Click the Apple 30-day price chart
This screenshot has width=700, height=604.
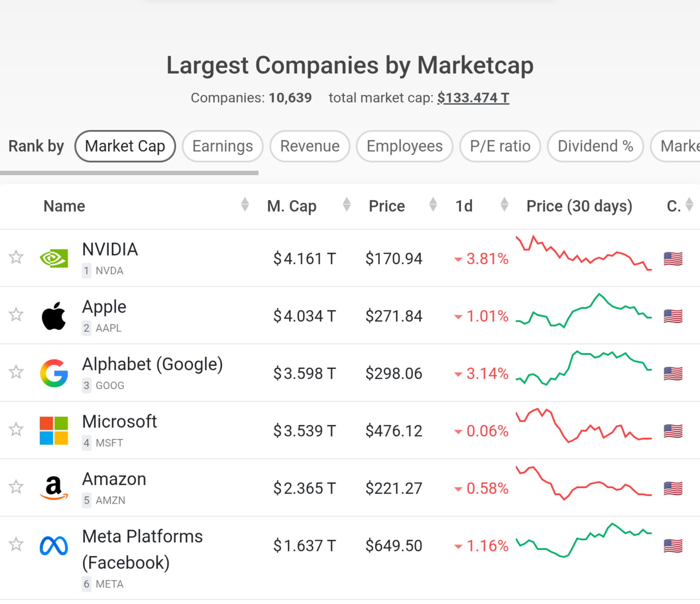pos(583,311)
